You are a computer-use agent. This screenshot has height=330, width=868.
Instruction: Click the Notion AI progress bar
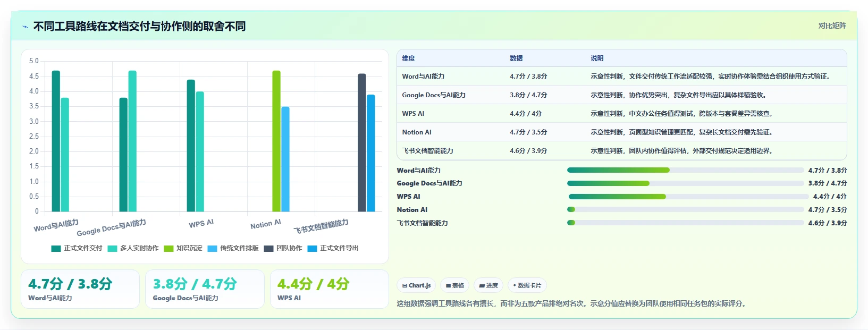click(686, 210)
